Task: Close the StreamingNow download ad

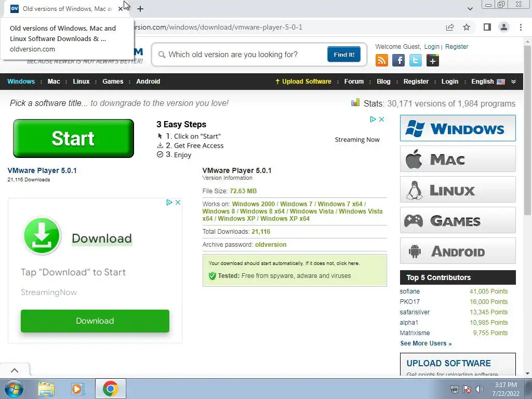Action: point(178,202)
